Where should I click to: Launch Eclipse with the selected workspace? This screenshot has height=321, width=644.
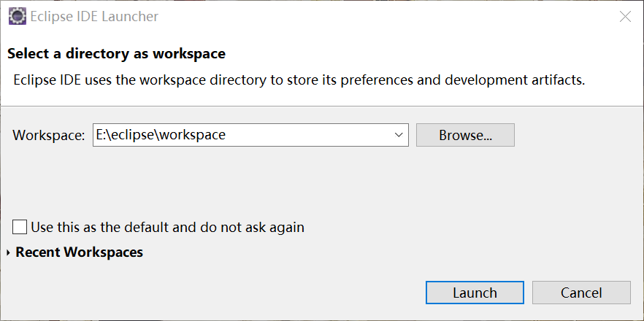coord(475,293)
